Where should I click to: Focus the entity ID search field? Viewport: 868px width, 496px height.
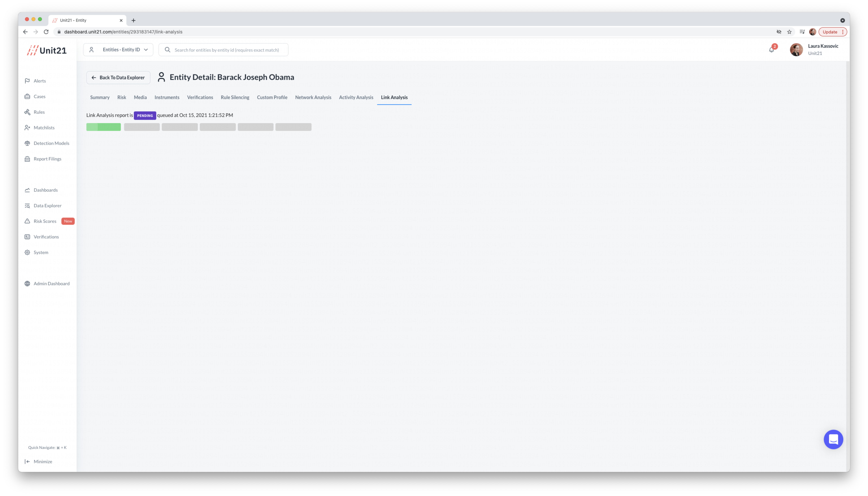point(227,50)
